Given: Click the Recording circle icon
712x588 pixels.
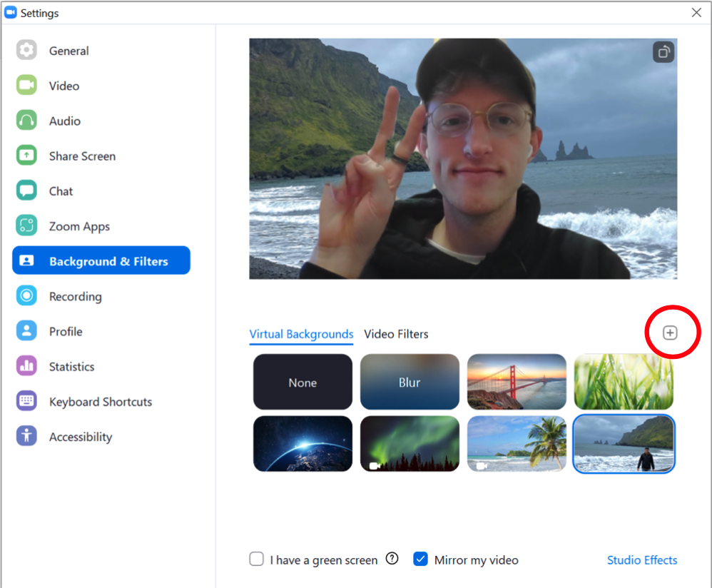Looking at the screenshot, I should pos(26,295).
